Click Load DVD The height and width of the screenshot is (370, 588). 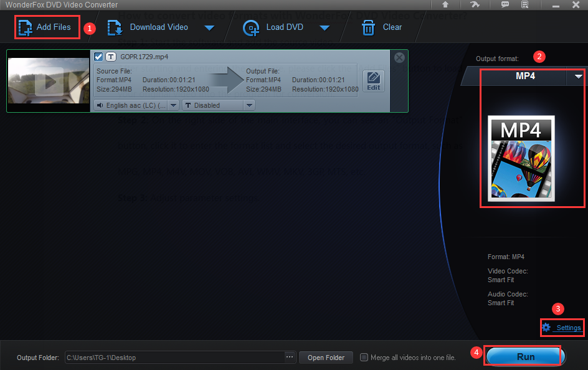(x=273, y=27)
